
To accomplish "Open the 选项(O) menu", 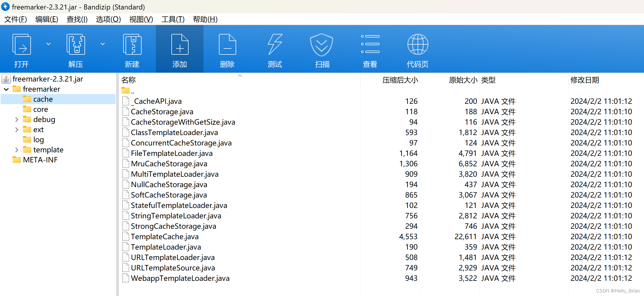I will point(108,19).
